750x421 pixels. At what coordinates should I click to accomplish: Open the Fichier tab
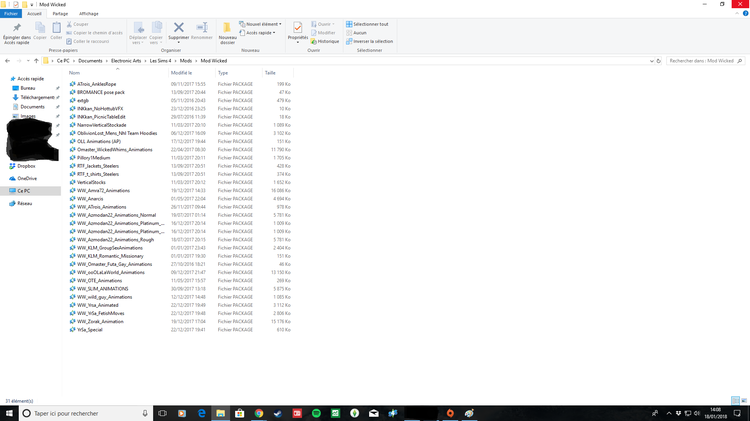click(x=11, y=13)
